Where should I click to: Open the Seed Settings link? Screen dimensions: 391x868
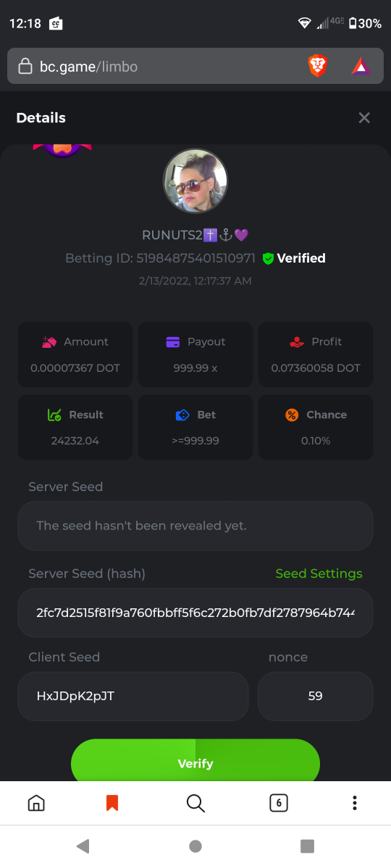319,574
